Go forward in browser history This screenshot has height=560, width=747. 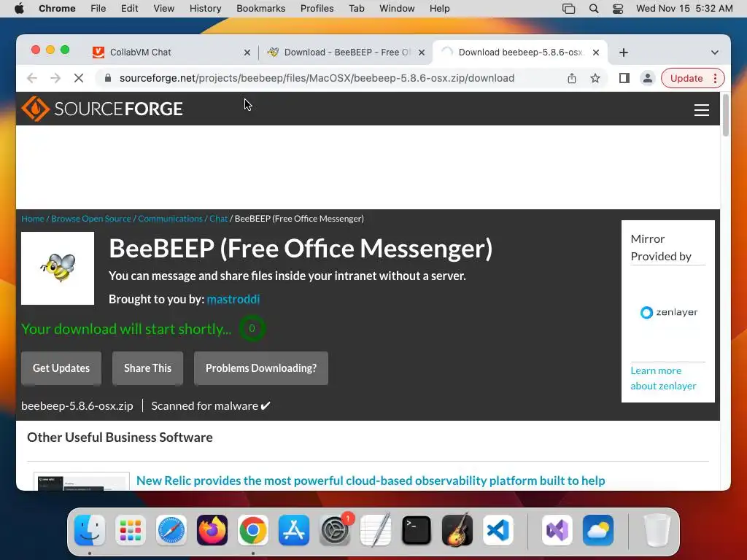point(55,78)
